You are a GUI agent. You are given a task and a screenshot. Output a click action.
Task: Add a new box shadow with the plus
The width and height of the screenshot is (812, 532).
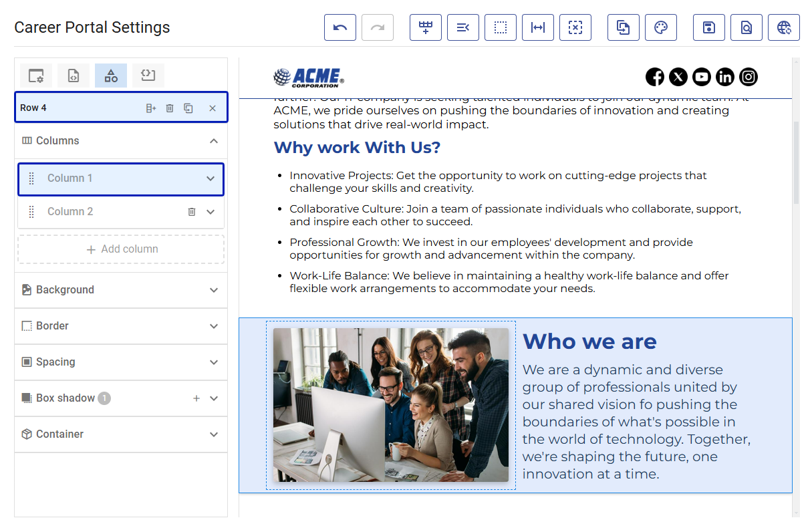tap(196, 398)
